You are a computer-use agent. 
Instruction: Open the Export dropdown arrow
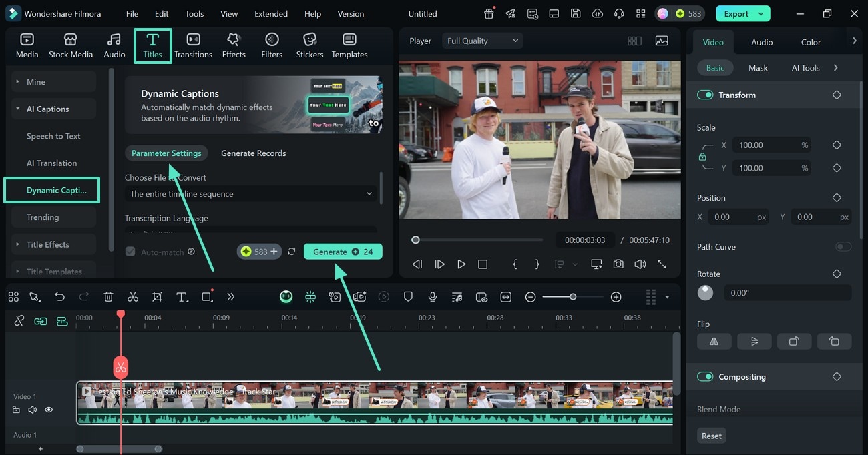[x=761, y=13]
